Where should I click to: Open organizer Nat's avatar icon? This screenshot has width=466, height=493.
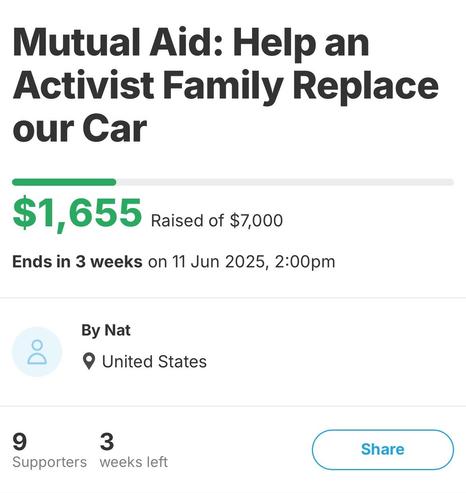pos(37,352)
